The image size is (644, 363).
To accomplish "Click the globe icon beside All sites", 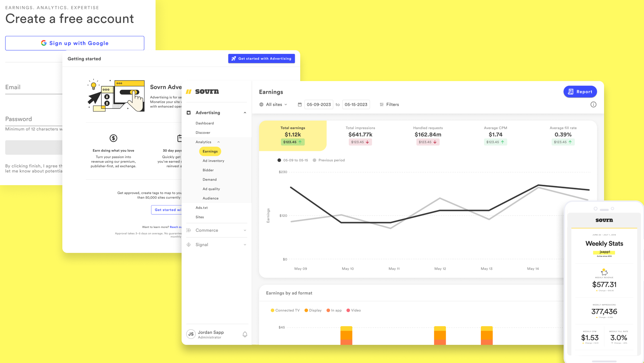I will 261,104.
